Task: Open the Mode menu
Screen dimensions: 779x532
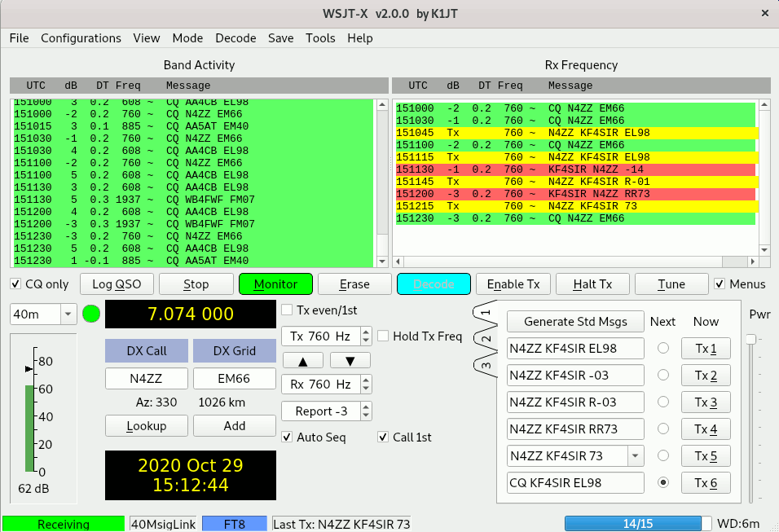Action: click(187, 38)
